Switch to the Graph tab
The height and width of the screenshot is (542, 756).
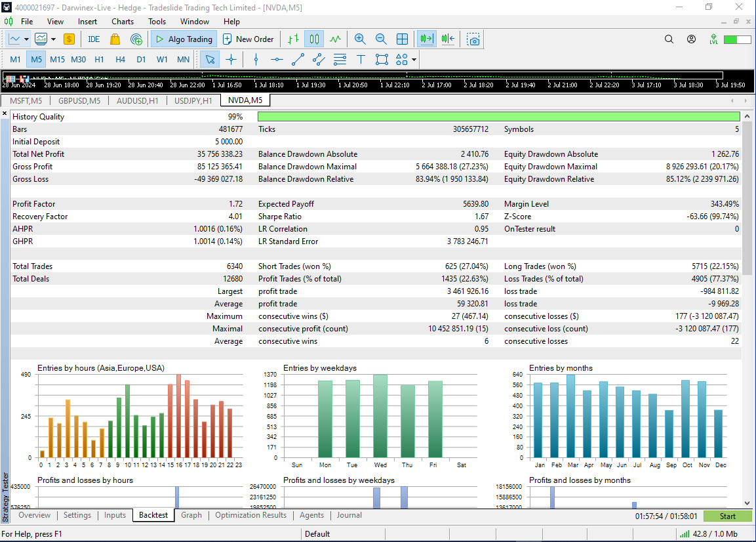pyautogui.click(x=191, y=515)
